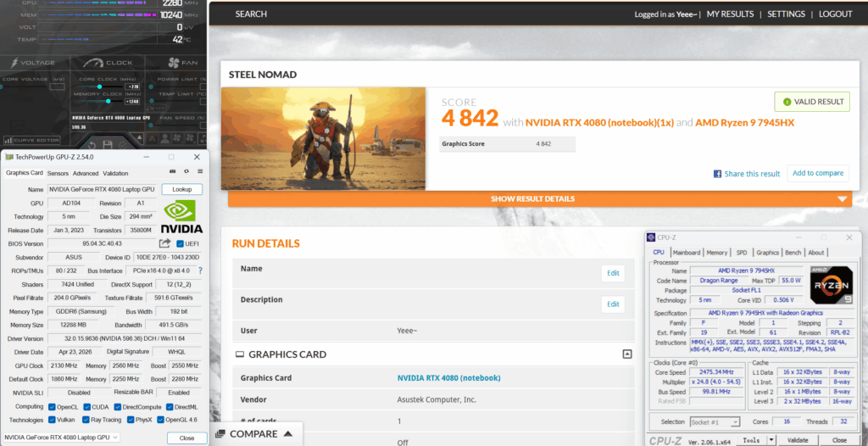Image resolution: width=868 pixels, height=446 pixels.
Task: Click Afterburner save profile floppy icon
Action: 108,145
